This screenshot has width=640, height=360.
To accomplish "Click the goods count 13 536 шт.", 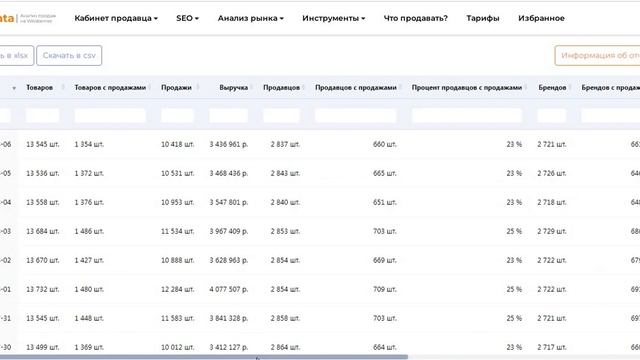I will pyautogui.click(x=42, y=173).
